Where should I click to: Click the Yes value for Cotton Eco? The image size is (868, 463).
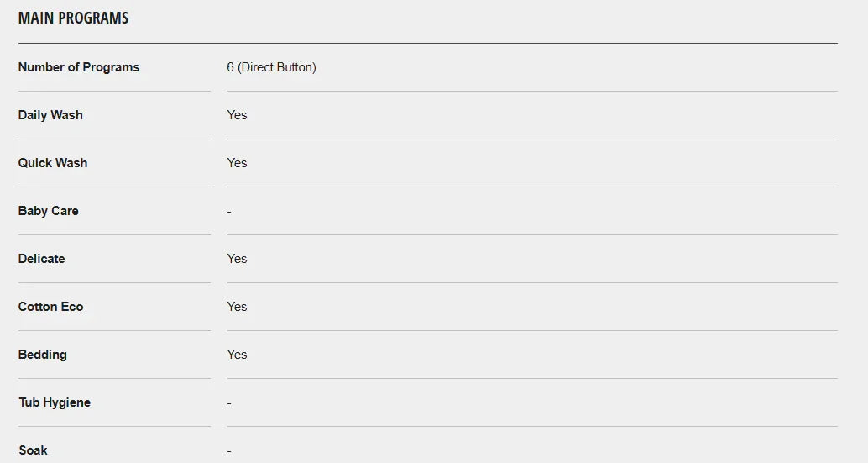click(x=237, y=307)
